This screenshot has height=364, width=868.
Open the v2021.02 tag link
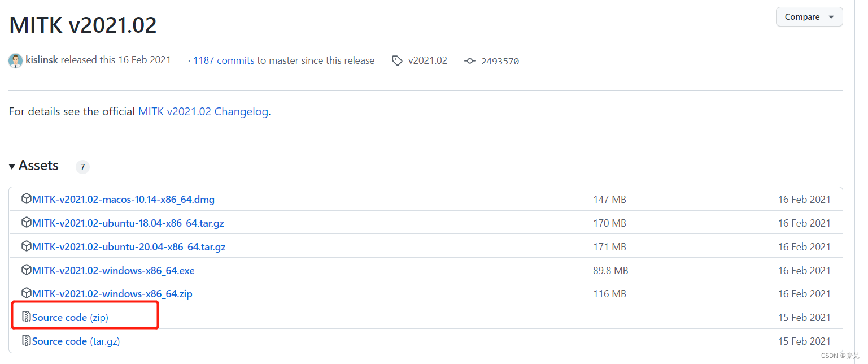point(428,60)
